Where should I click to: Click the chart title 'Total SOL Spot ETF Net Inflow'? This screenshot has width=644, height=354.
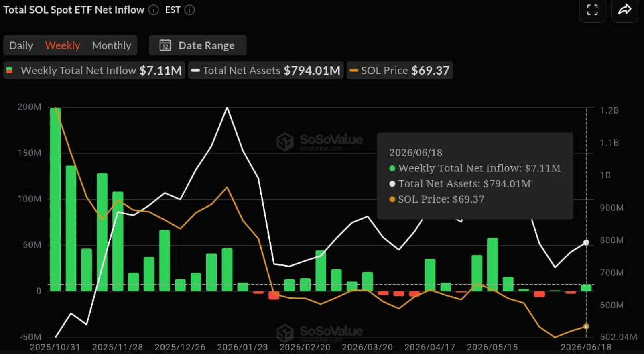pyautogui.click(x=74, y=10)
